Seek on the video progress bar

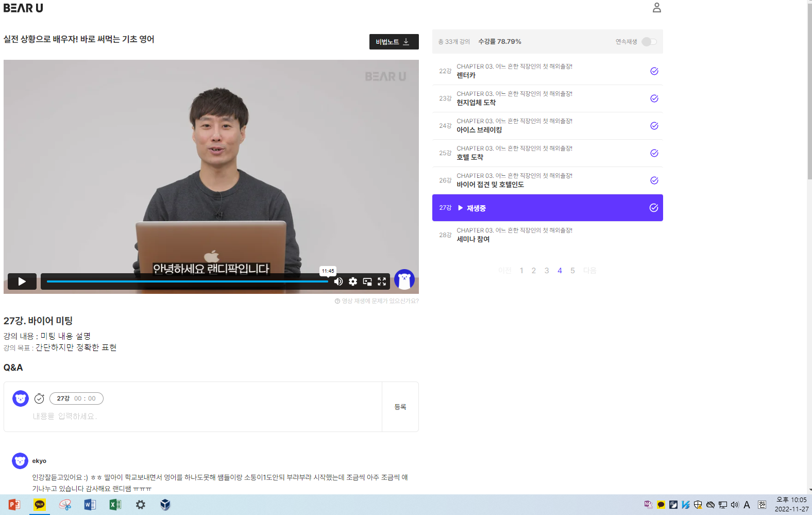[188, 281]
